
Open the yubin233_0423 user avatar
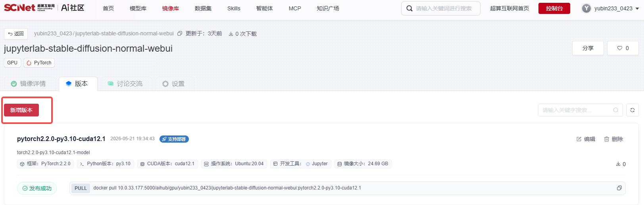[586, 8]
